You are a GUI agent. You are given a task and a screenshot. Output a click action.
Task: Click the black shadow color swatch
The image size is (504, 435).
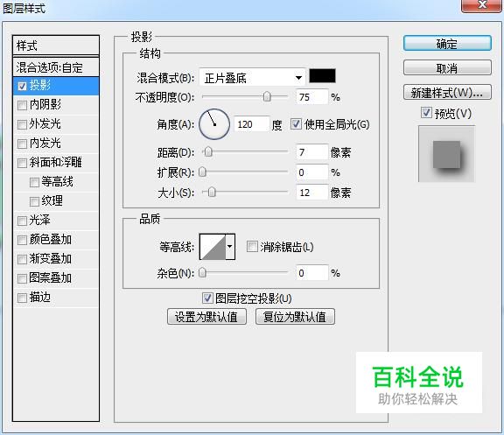tap(322, 76)
